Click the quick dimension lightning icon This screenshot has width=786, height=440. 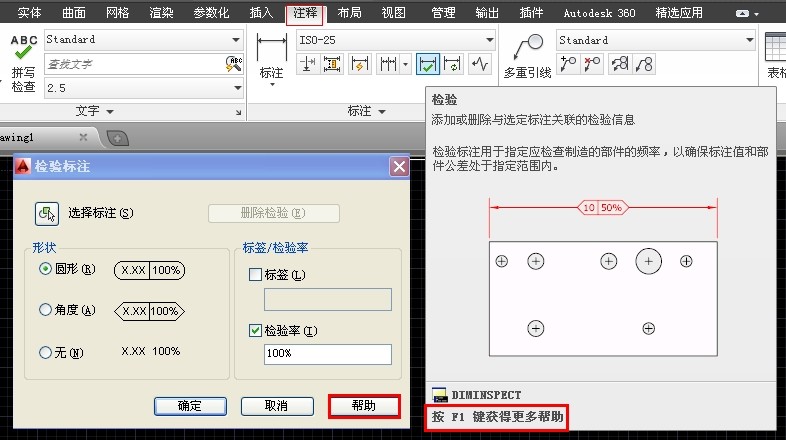[359, 64]
